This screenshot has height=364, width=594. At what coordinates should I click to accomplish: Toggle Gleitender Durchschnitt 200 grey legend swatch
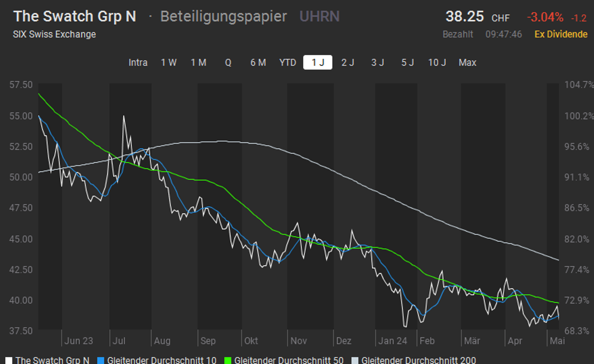pos(355,360)
